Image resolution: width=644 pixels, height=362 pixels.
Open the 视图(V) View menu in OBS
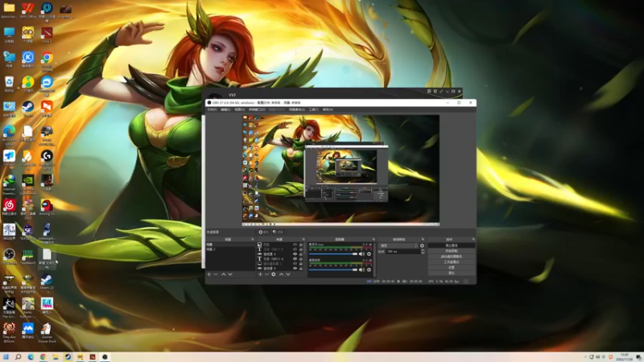coord(239,109)
